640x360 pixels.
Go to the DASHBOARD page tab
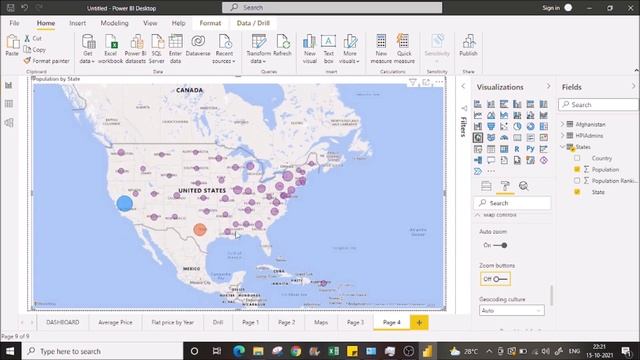[x=62, y=322]
